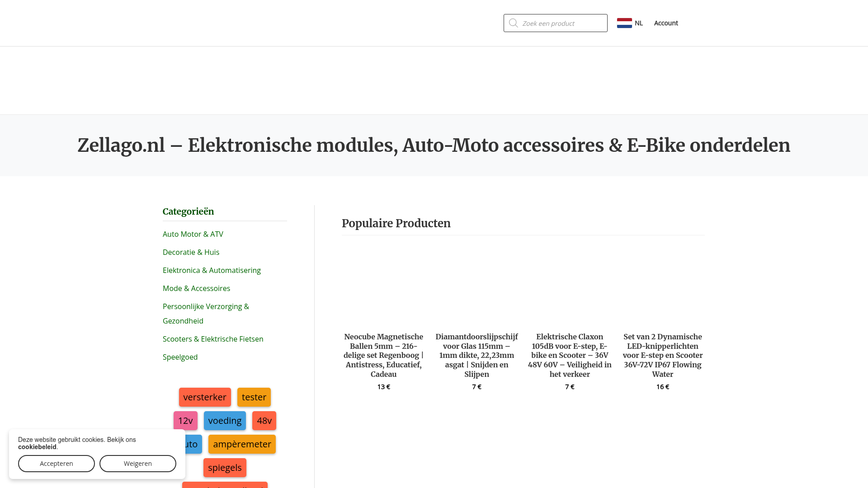Go to Mode & Accessoires category
This screenshot has height=488, width=868.
(196, 288)
